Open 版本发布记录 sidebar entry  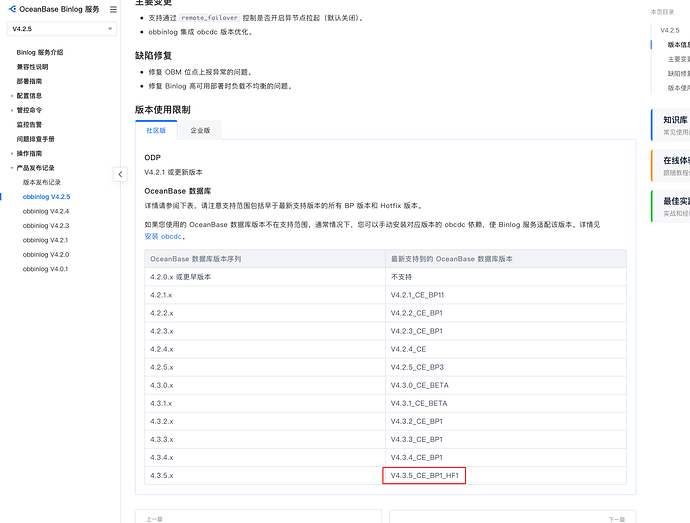[x=42, y=182]
